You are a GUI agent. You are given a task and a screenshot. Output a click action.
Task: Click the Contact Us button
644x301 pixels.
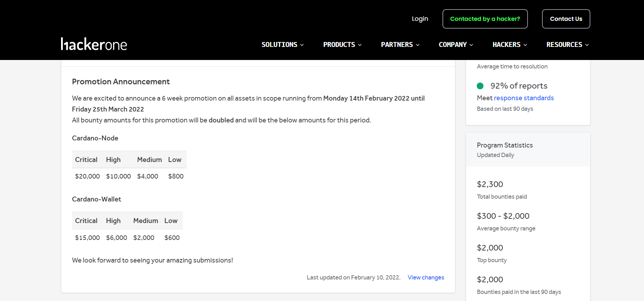566,19
